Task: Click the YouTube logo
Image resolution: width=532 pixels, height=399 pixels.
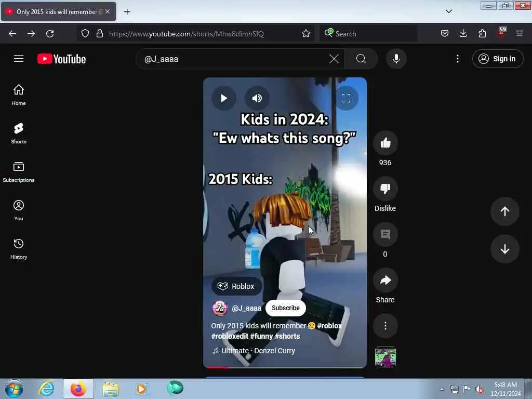Action: [62, 59]
